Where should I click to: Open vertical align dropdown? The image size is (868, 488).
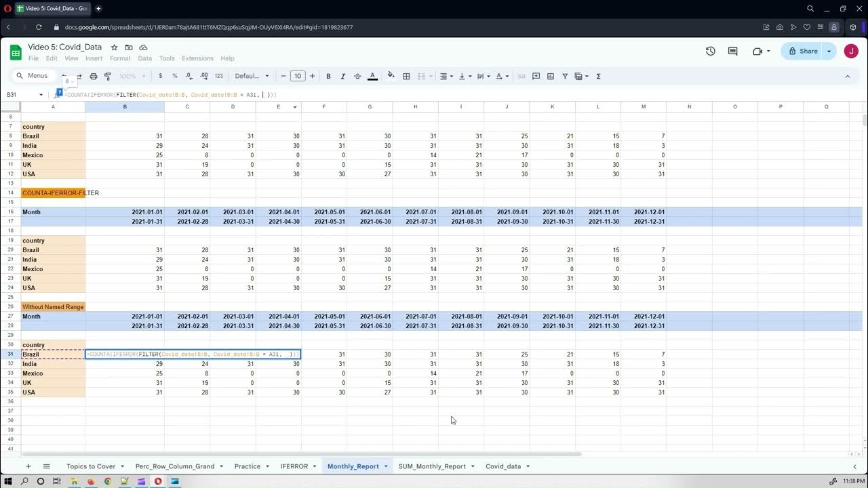click(464, 76)
